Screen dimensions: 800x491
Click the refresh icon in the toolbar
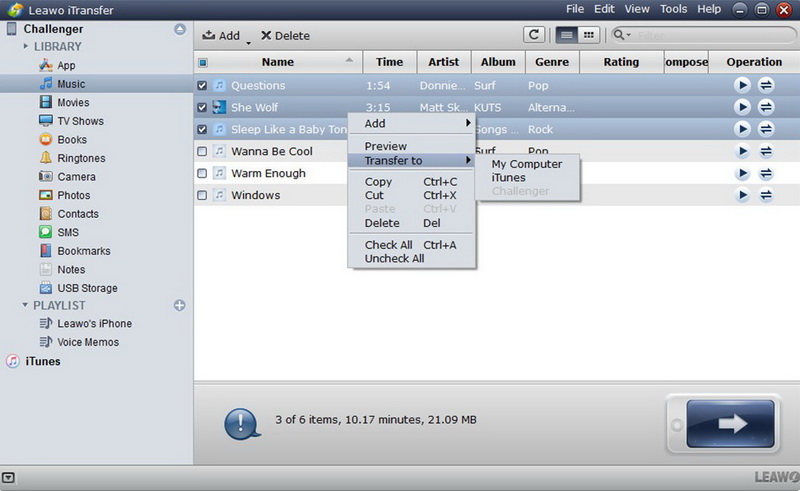tap(535, 35)
